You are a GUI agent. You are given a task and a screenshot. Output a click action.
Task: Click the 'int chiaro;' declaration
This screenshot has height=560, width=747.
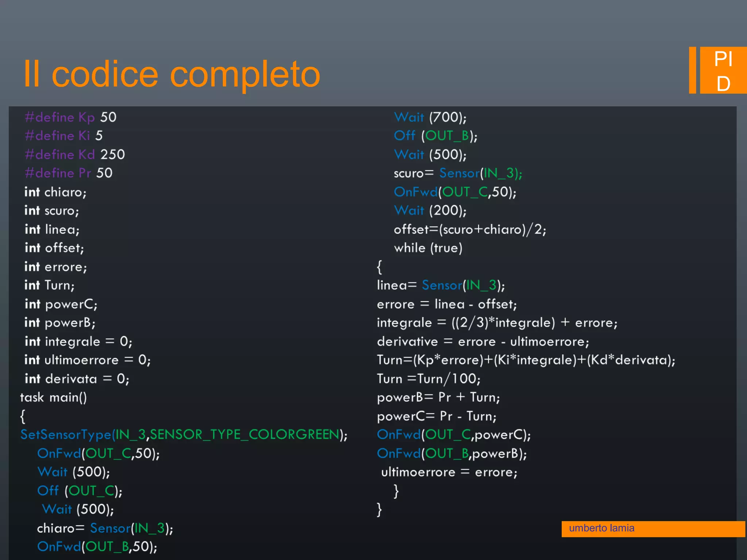(x=55, y=192)
